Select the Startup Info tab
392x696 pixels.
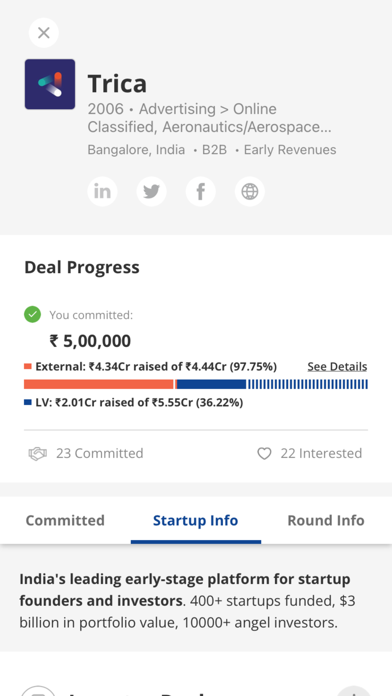(x=196, y=520)
